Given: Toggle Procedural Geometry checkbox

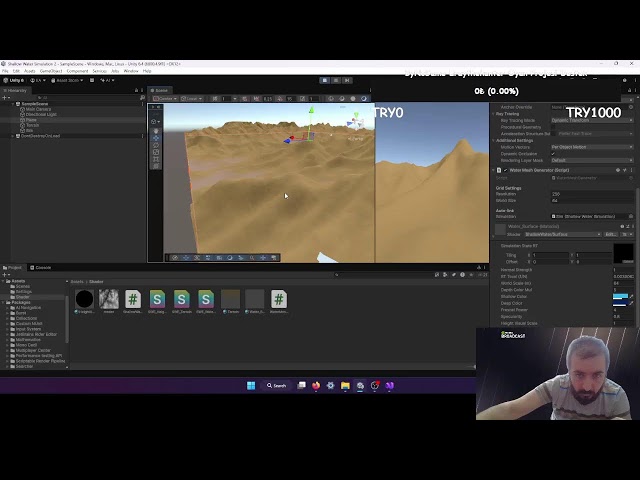Looking at the screenshot, I should (x=553, y=127).
